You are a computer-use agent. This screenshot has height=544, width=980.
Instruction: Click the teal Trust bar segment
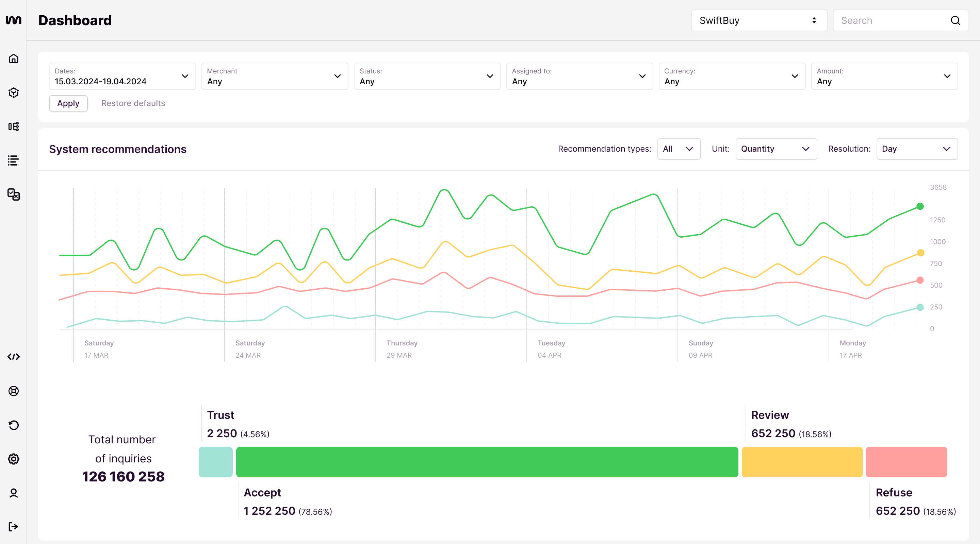click(216, 462)
